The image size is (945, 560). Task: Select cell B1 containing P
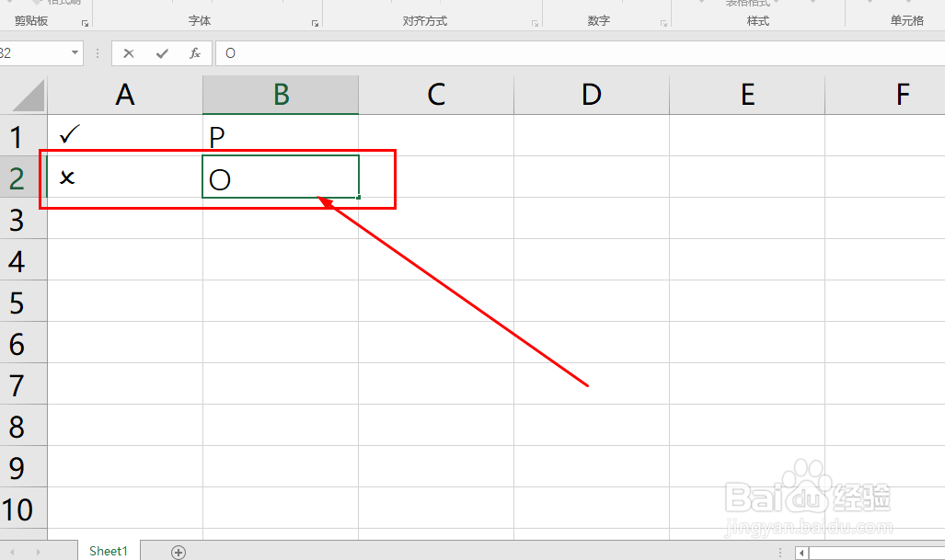pos(281,136)
